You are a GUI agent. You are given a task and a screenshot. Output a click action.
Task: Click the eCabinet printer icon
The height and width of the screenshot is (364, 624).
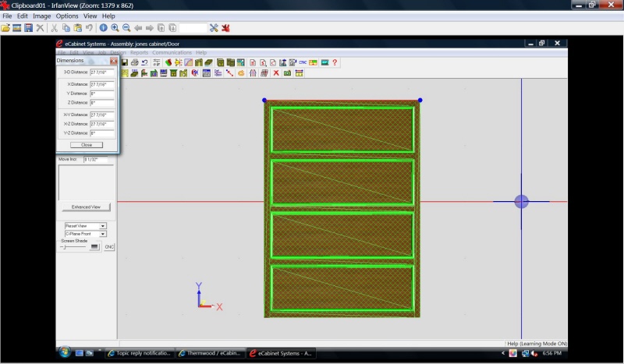(x=134, y=62)
